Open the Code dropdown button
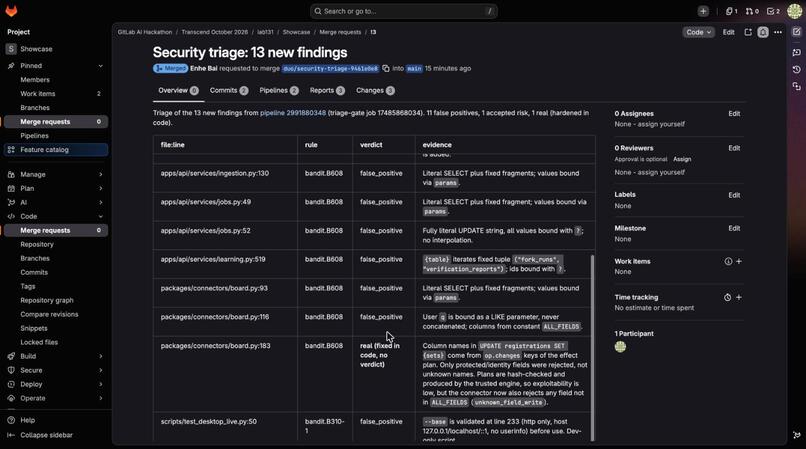 (698, 32)
